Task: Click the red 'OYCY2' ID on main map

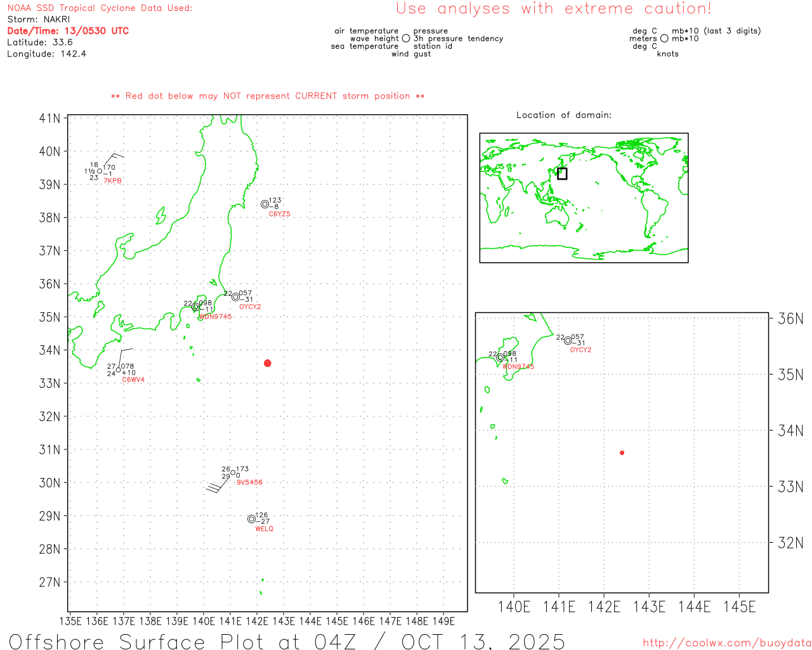Action: [250, 307]
